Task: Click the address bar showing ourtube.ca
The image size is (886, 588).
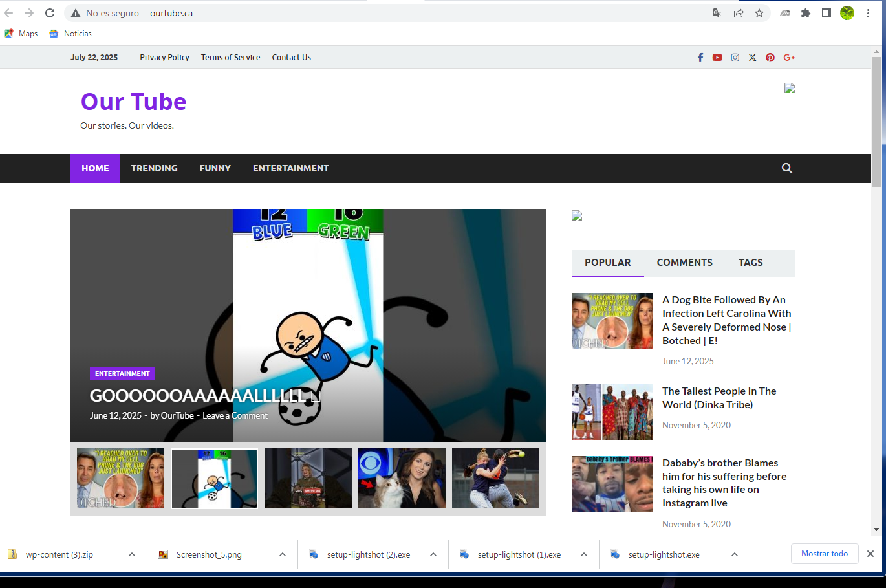Action: coord(388,13)
